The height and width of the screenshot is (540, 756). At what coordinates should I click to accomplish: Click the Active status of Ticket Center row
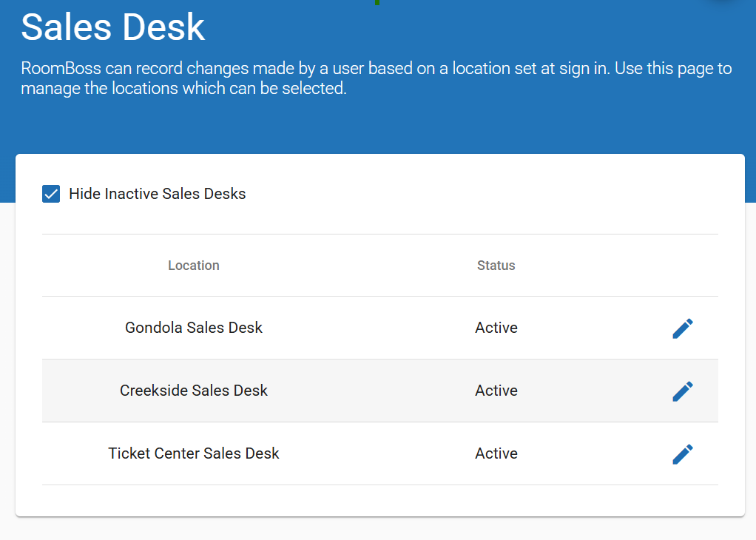pos(496,453)
